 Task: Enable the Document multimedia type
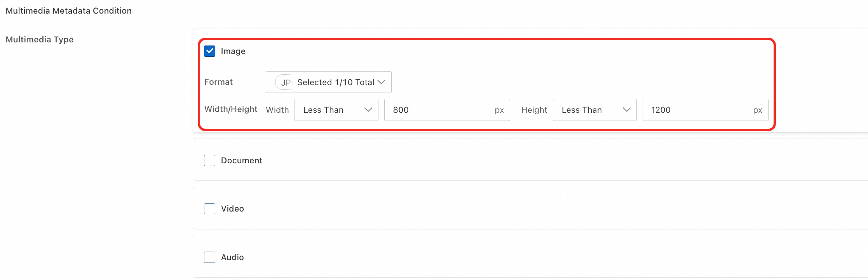(x=210, y=160)
